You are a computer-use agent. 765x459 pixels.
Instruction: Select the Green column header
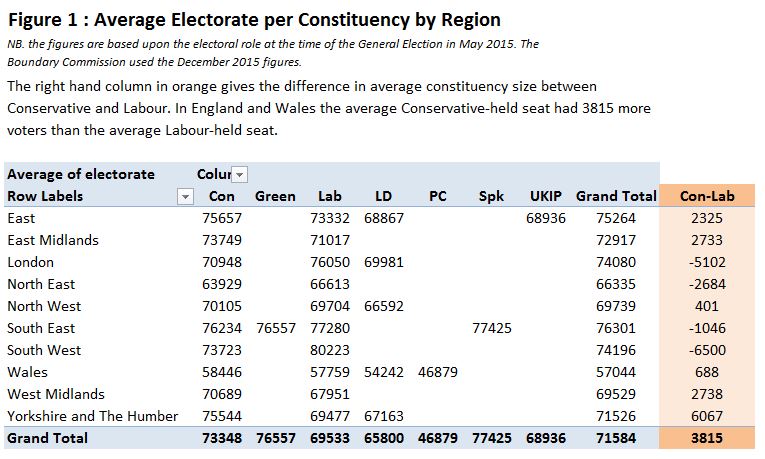(x=275, y=196)
